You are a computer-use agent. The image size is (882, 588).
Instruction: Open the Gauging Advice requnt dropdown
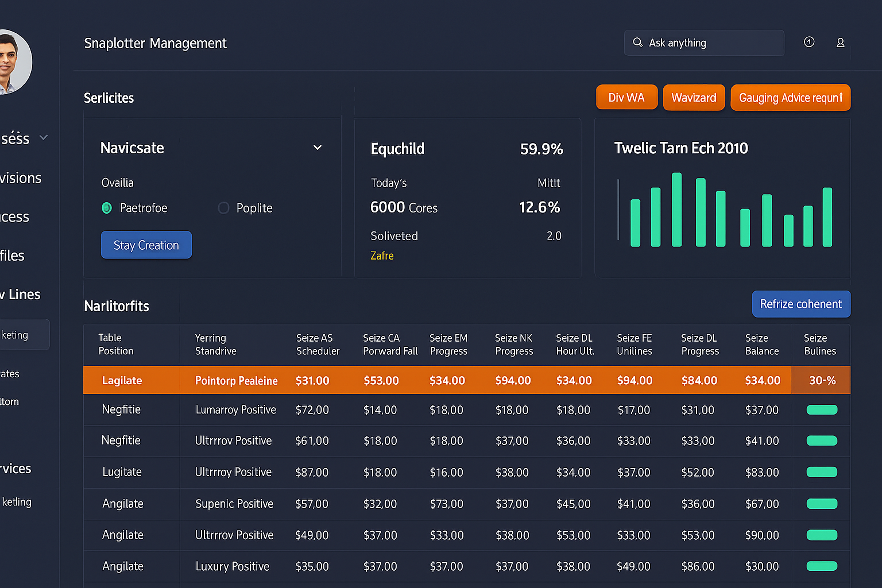coord(790,98)
